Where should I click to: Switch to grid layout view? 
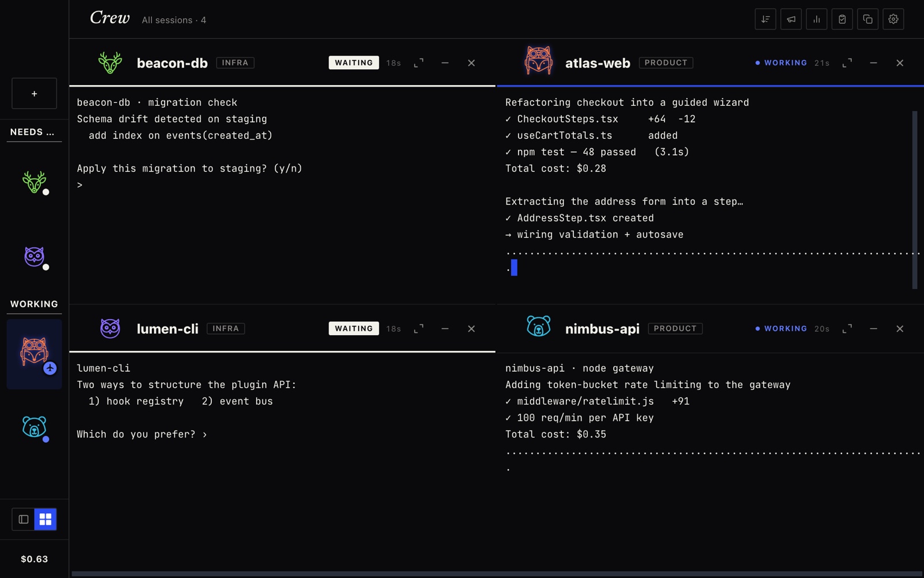pos(45,519)
